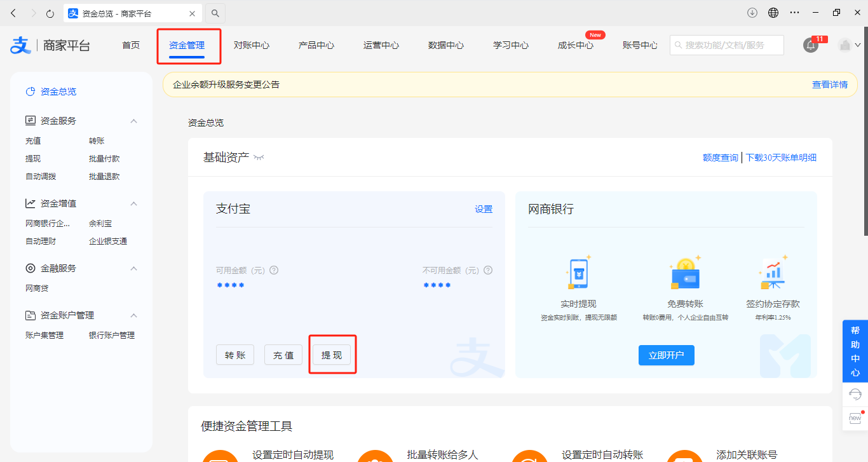Click the 实时提现 phone illustration
The width and height of the screenshot is (868, 462).
point(578,273)
